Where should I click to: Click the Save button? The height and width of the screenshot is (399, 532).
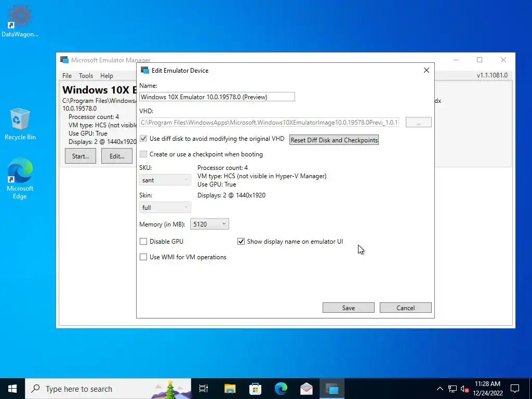[349, 308]
